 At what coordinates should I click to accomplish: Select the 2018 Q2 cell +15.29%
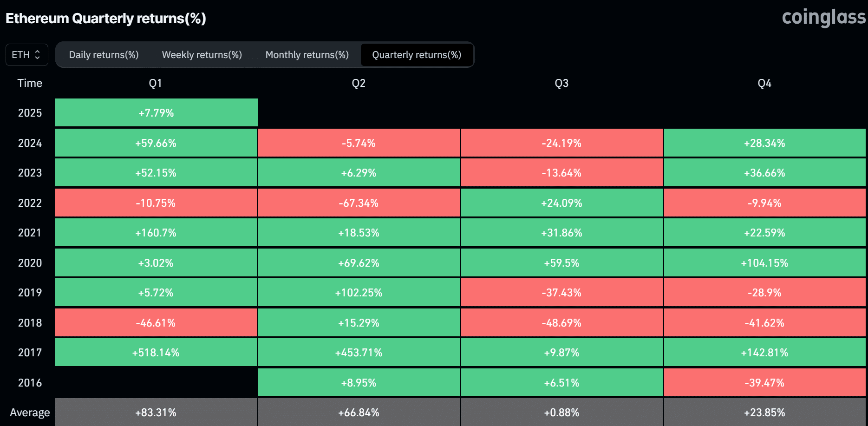click(359, 322)
